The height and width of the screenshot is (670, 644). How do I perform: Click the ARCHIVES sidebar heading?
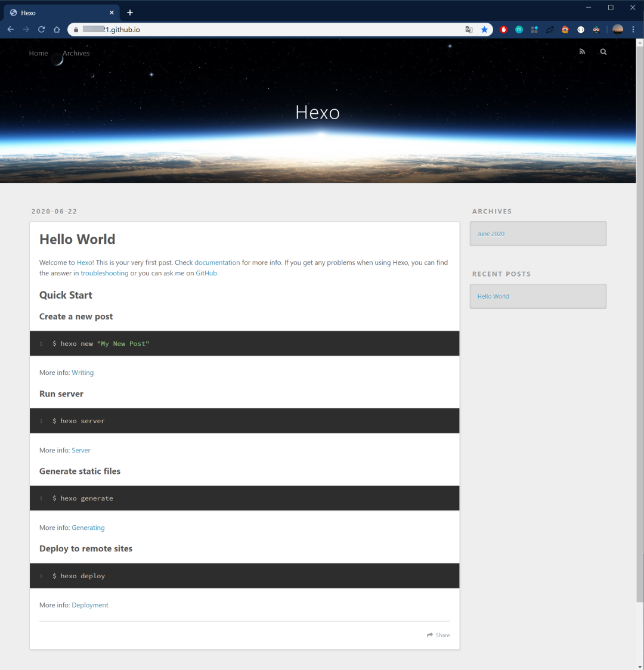click(x=492, y=211)
